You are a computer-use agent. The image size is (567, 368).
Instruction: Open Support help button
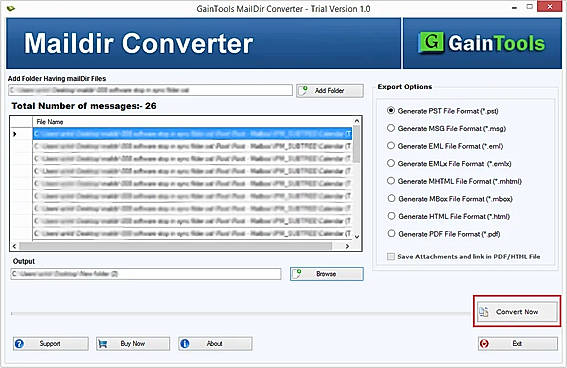(x=51, y=343)
